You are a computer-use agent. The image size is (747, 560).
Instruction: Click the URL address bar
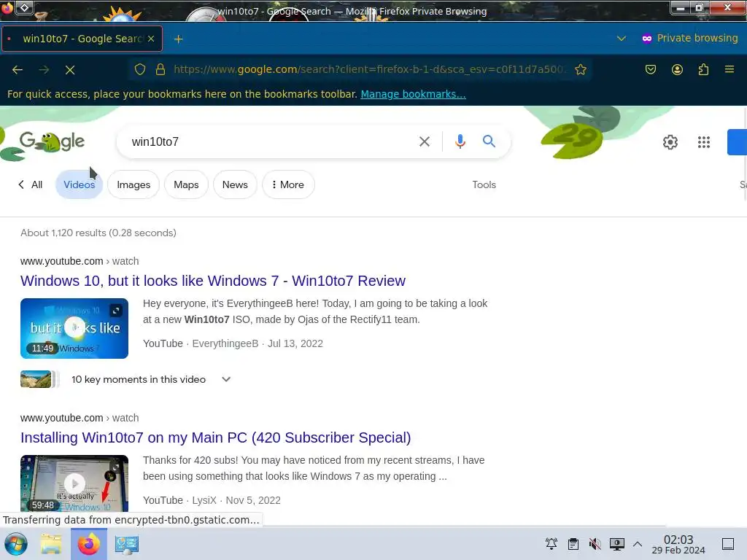(369, 69)
